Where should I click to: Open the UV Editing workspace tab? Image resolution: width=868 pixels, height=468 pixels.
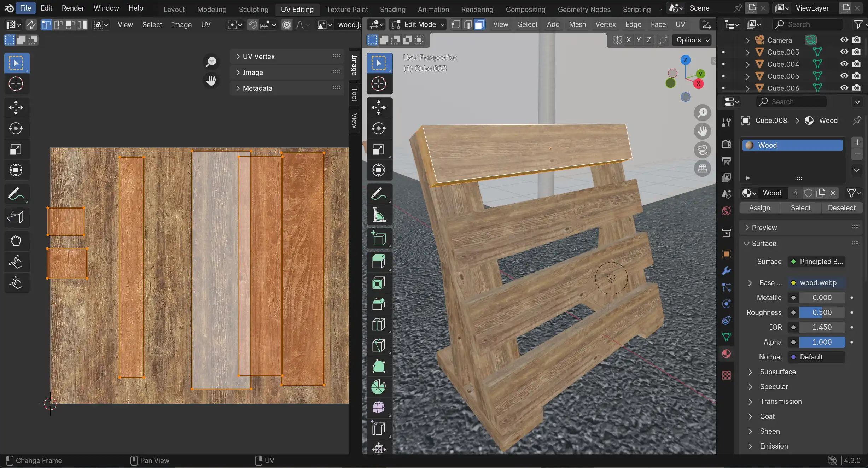click(297, 9)
